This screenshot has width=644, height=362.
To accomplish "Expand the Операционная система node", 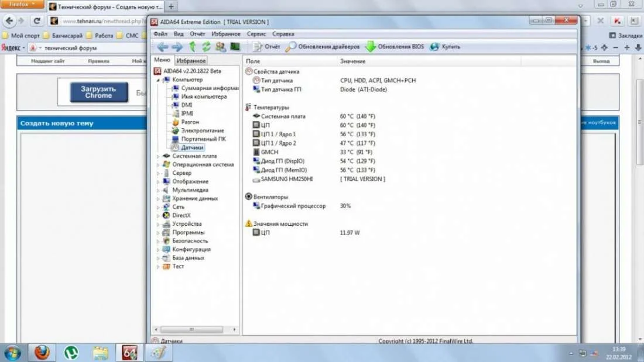I will tap(158, 164).
